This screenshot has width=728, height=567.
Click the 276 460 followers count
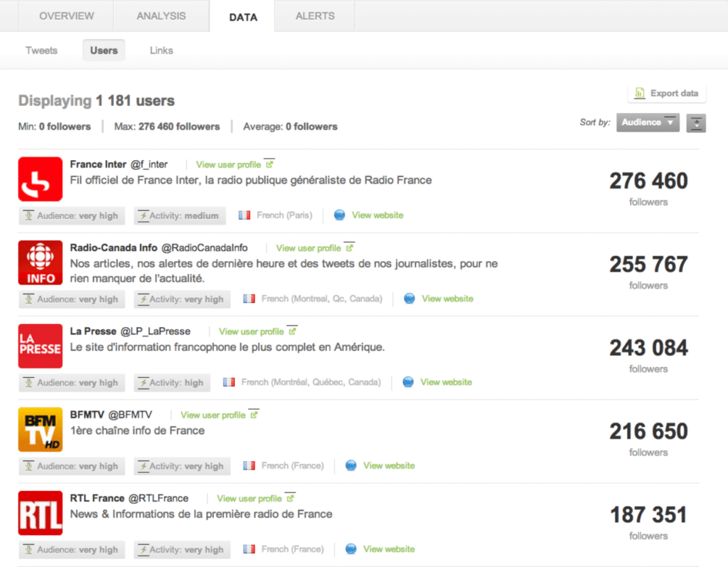648,181
